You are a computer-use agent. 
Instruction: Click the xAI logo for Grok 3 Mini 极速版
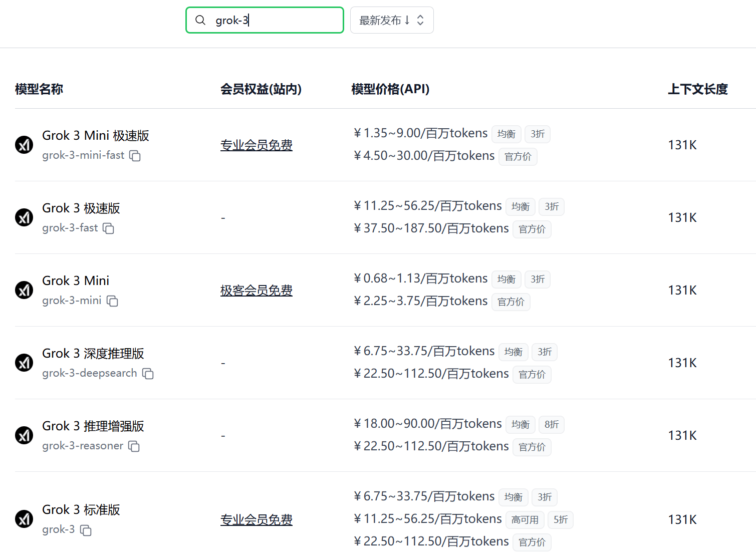24,145
